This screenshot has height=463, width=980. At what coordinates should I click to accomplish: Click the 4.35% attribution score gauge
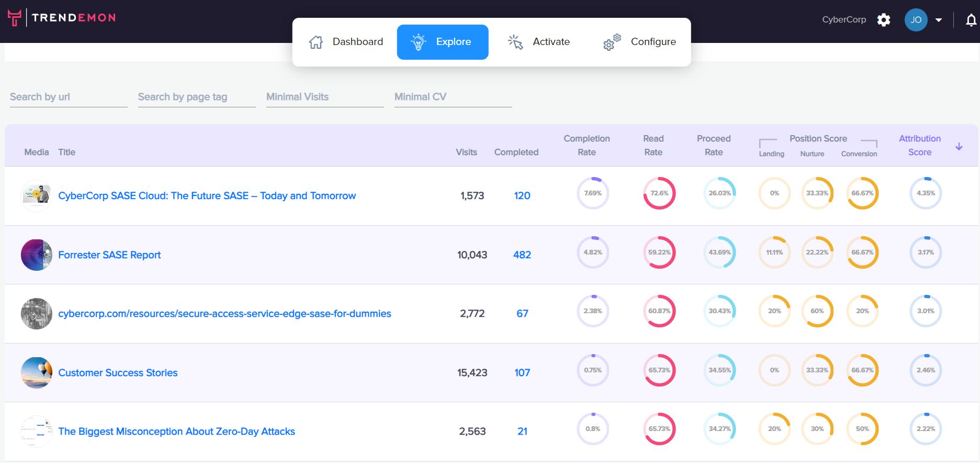pos(926,193)
